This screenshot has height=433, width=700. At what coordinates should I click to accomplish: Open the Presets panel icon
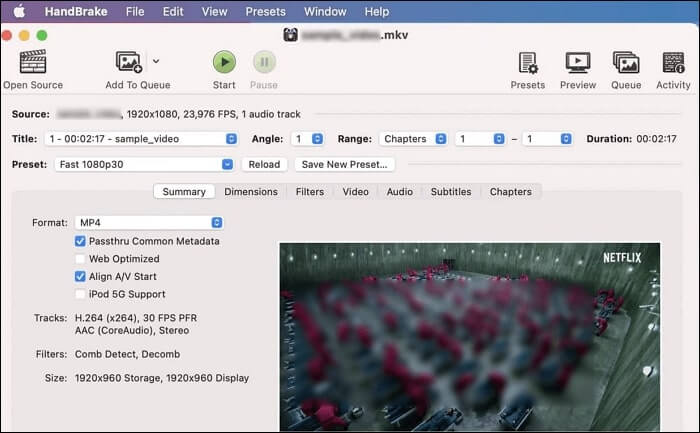coord(527,62)
